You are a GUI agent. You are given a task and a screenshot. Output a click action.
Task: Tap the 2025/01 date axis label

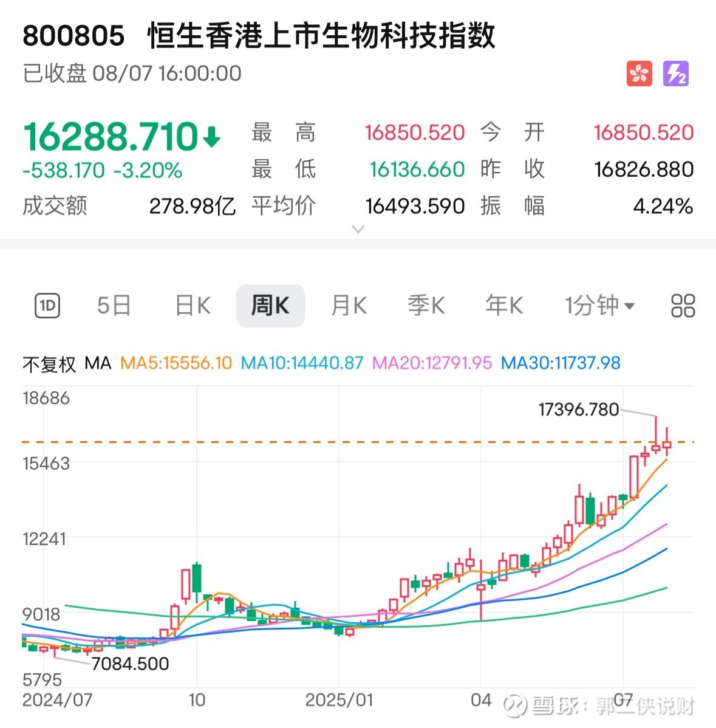339,700
